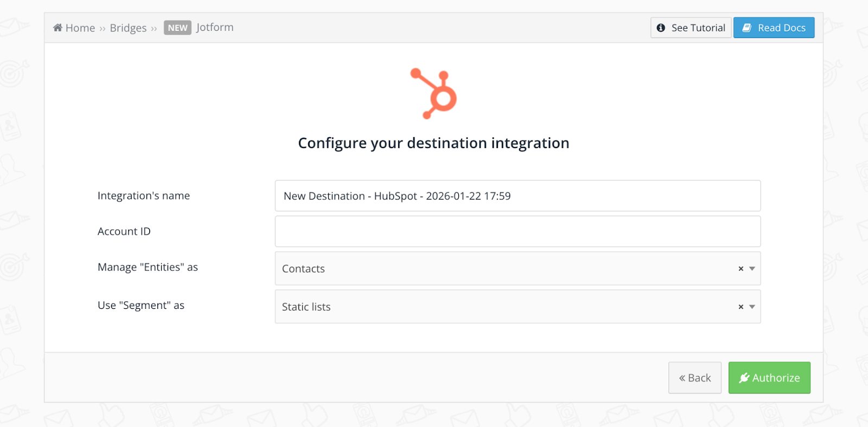Remove the Static lists selection with its x
The width and height of the screenshot is (868, 427).
(741, 307)
